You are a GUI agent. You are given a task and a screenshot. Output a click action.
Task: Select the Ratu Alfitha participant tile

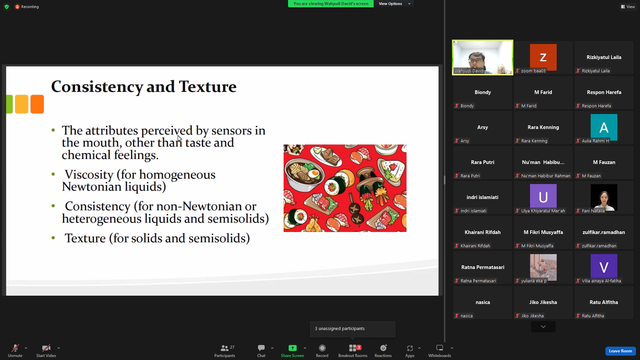[604, 302]
